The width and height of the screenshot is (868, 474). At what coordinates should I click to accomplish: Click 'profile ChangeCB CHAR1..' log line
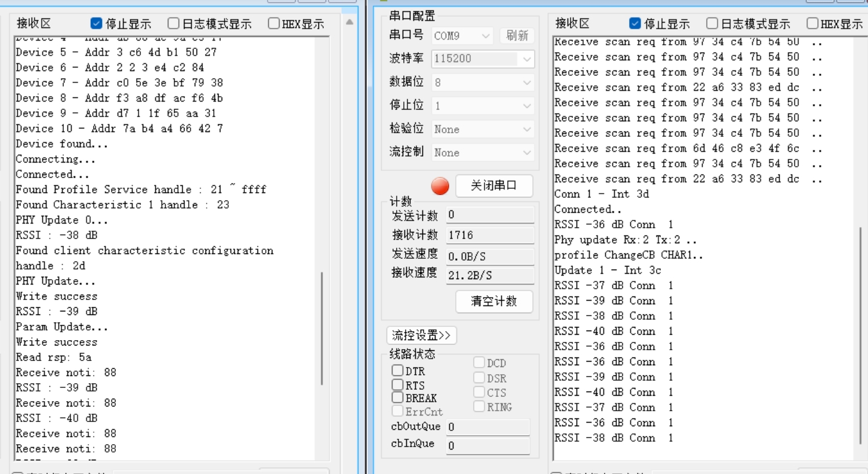pos(629,255)
